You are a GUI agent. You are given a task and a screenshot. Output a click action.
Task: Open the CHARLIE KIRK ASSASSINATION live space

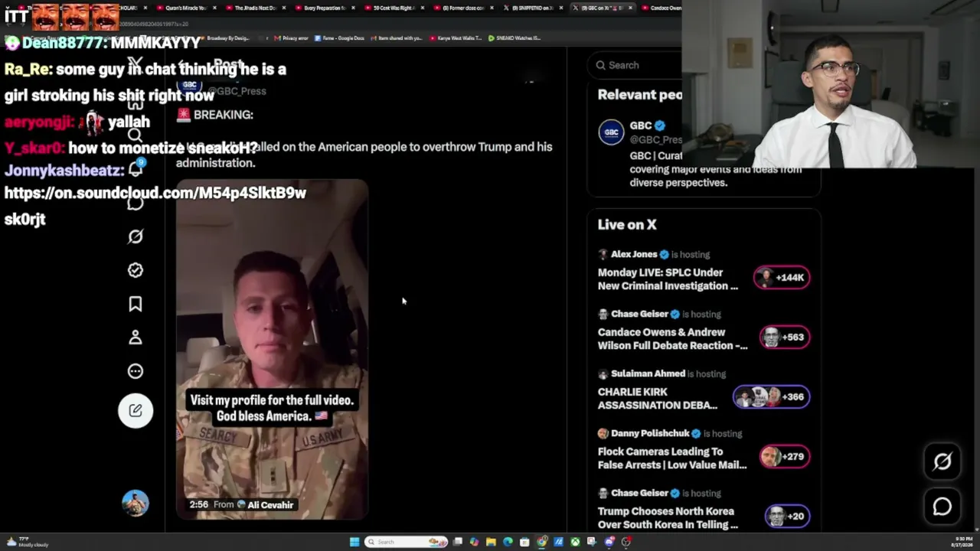coord(658,399)
